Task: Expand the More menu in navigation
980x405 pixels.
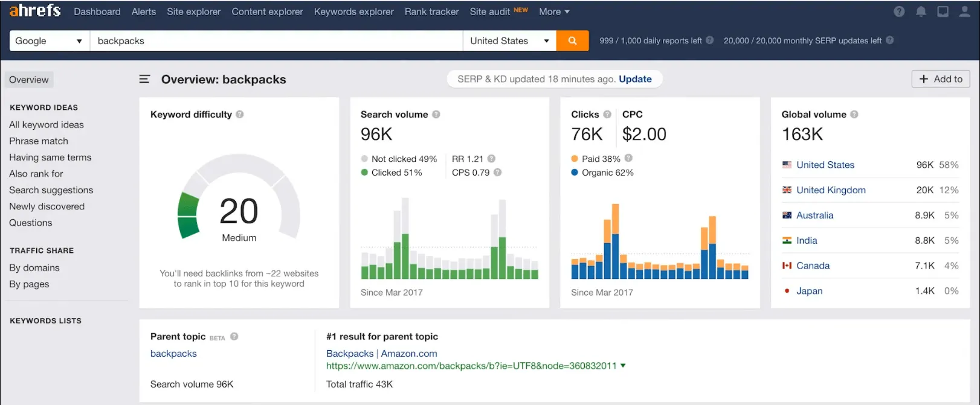Action: [554, 11]
